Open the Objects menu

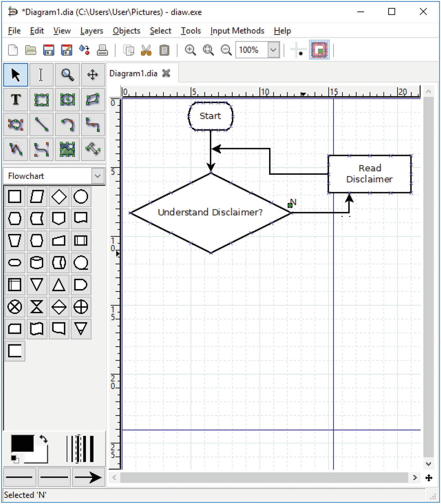tap(126, 31)
